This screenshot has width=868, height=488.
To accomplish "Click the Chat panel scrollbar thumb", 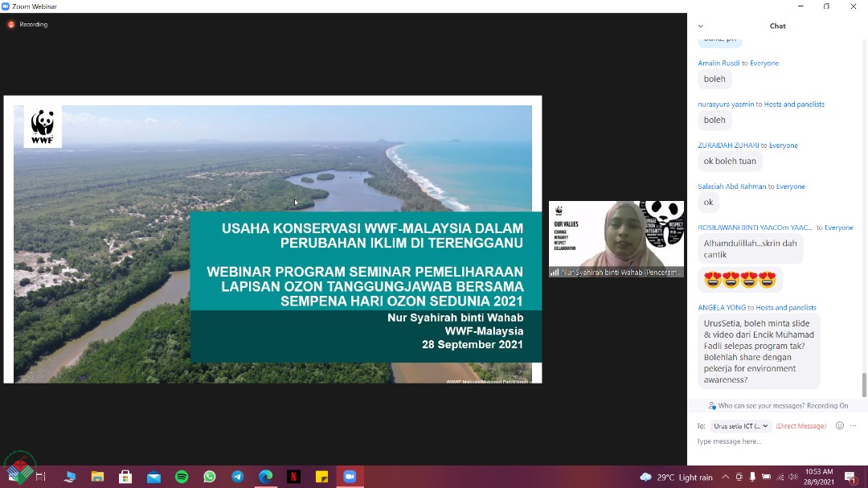I will pos(864,385).
